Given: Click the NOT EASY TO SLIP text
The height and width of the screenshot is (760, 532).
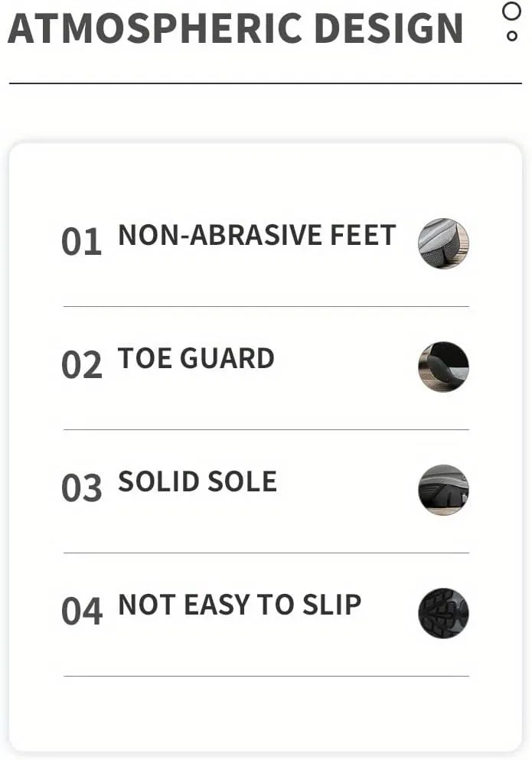Looking at the screenshot, I should 240,605.
